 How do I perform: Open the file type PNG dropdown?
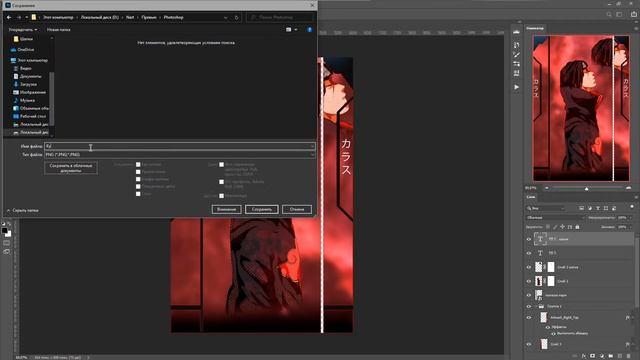pyautogui.click(x=312, y=155)
